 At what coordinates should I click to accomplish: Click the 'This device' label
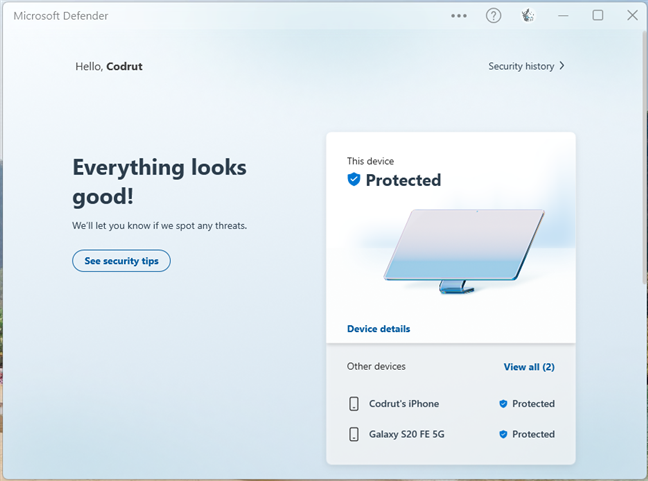click(370, 161)
